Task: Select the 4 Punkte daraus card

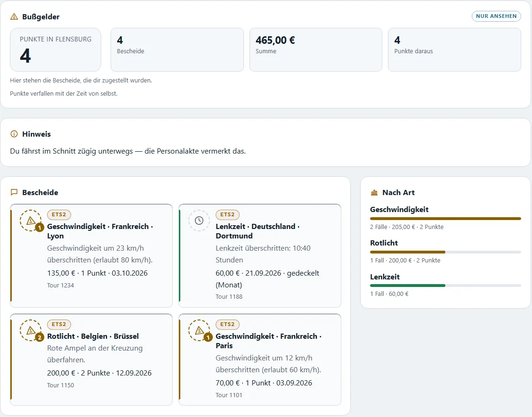Action: (x=454, y=49)
